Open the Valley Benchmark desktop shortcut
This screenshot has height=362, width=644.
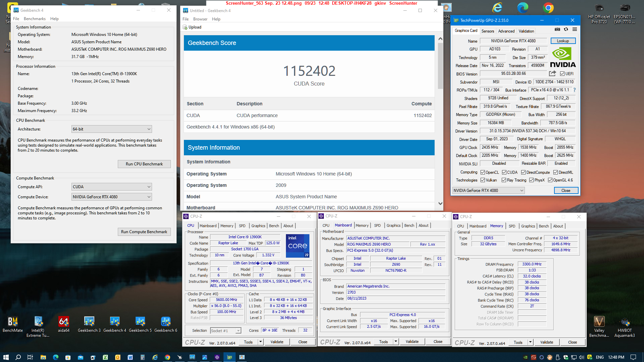point(599,327)
